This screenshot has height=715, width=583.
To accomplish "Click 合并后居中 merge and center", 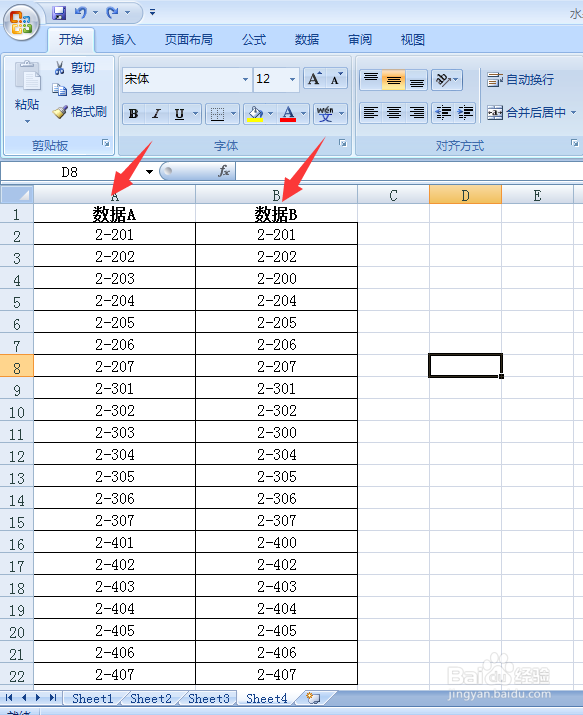I will (x=526, y=113).
